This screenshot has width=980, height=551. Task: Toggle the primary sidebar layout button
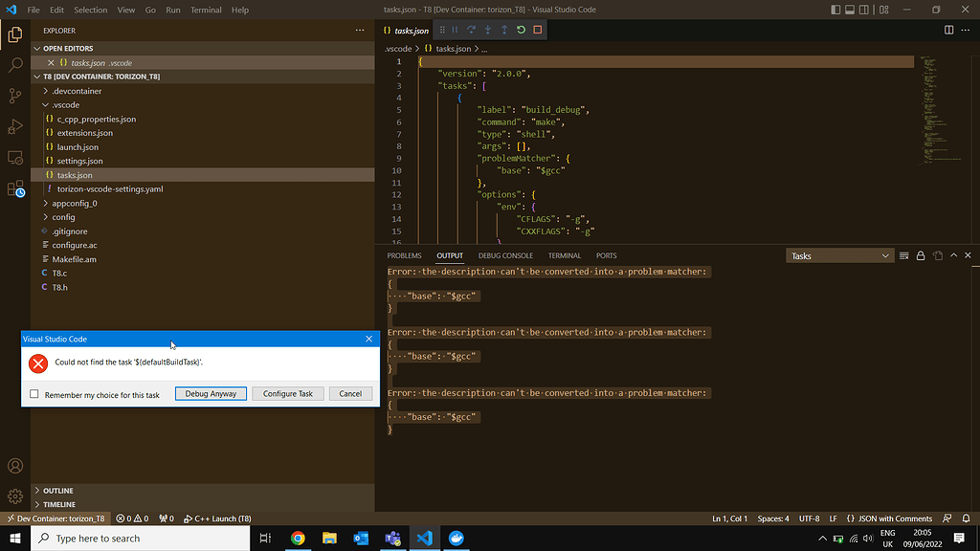[x=837, y=10]
